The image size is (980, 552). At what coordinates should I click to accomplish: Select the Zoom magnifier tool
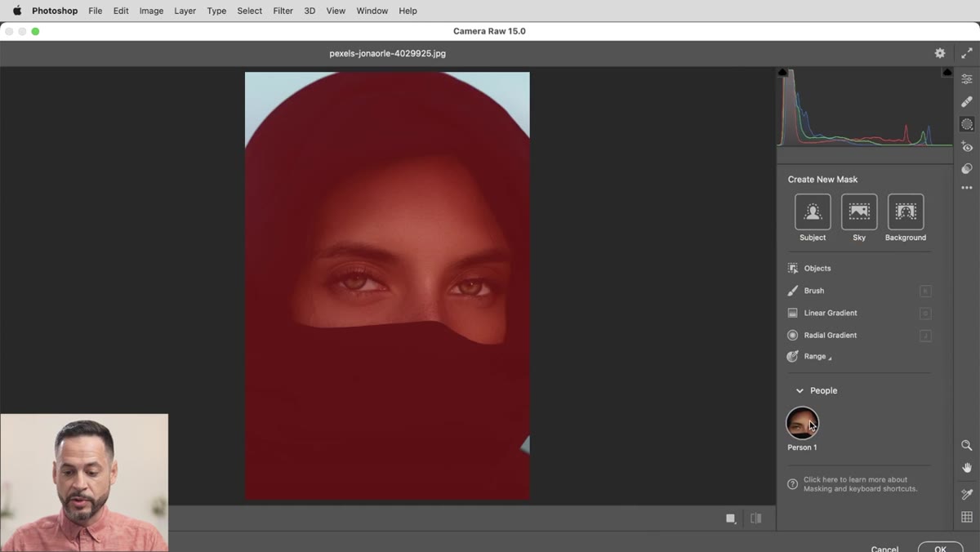pos(967,446)
